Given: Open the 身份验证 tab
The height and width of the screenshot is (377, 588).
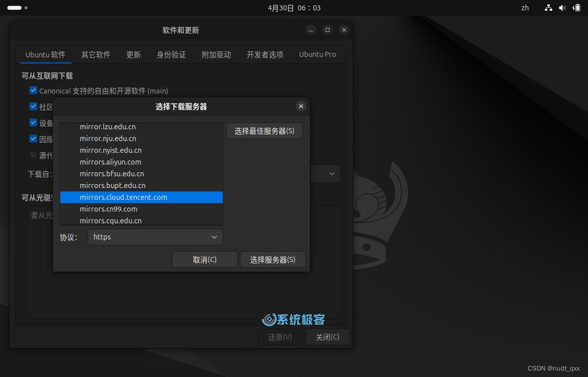Looking at the screenshot, I should click(x=171, y=54).
